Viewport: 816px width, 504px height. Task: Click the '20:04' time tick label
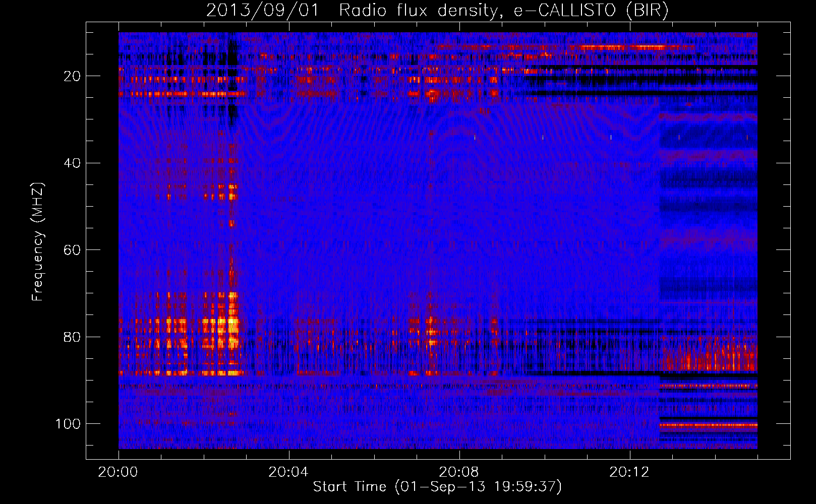pyautogui.click(x=288, y=472)
